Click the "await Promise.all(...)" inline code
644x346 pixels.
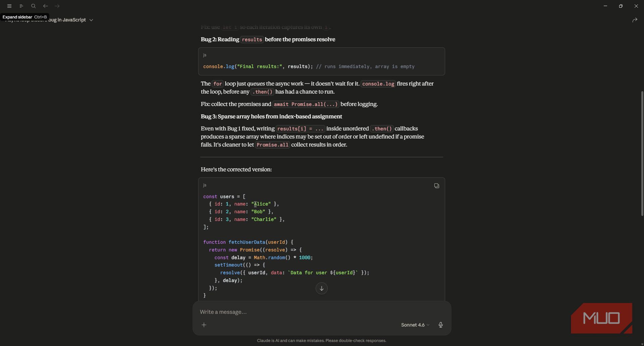point(306,104)
